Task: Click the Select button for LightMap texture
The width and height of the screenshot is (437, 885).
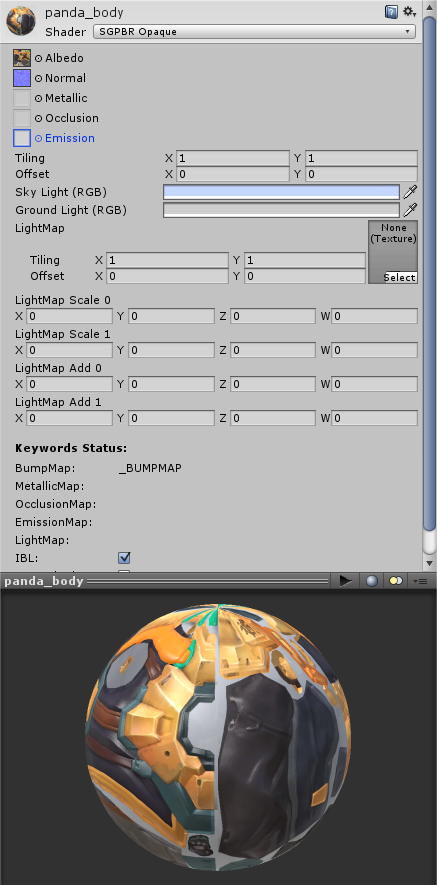Action: (400, 277)
